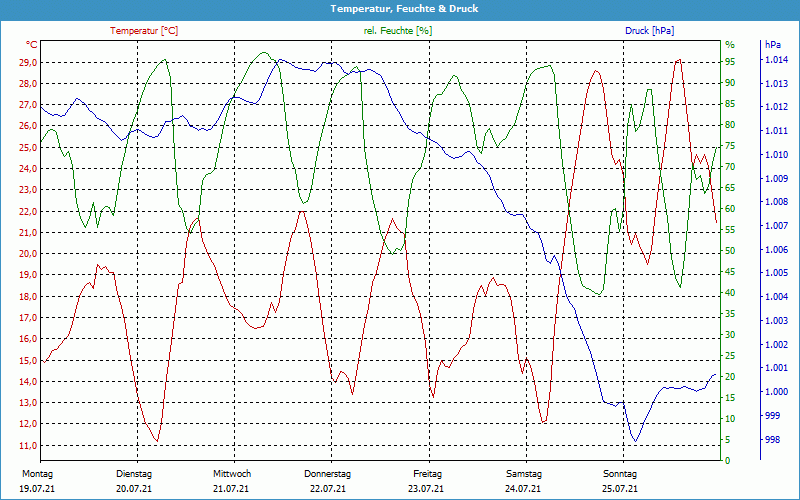Click the '1.004' pressure axis value
800x500 pixels.
tap(776, 297)
